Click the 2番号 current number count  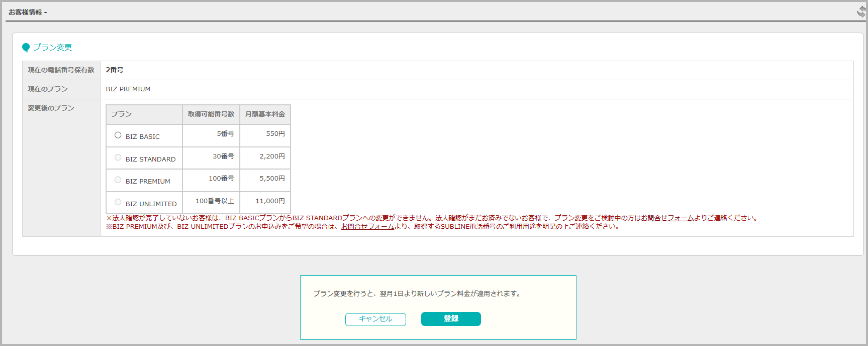point(115,70)
